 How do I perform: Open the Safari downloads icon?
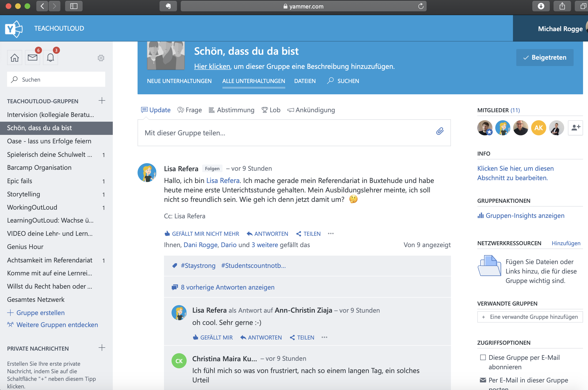coord(541,6)
